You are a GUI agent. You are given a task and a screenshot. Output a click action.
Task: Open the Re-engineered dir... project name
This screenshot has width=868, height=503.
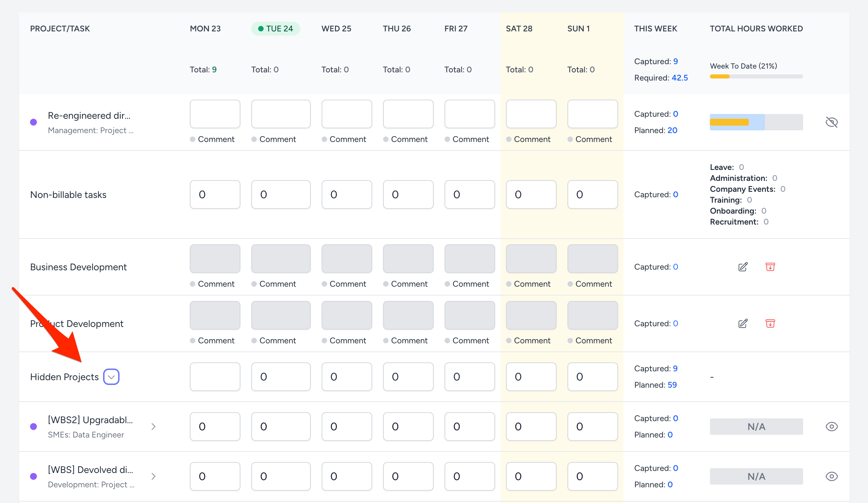(x=89, y=116)
